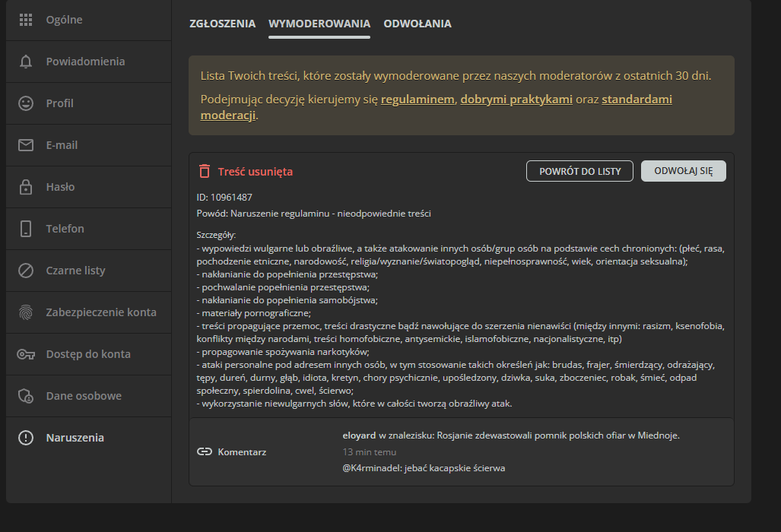Switch to the Zgłoszenia tab
The width and height of the screenshot is (781, 532).
[222, 24]
